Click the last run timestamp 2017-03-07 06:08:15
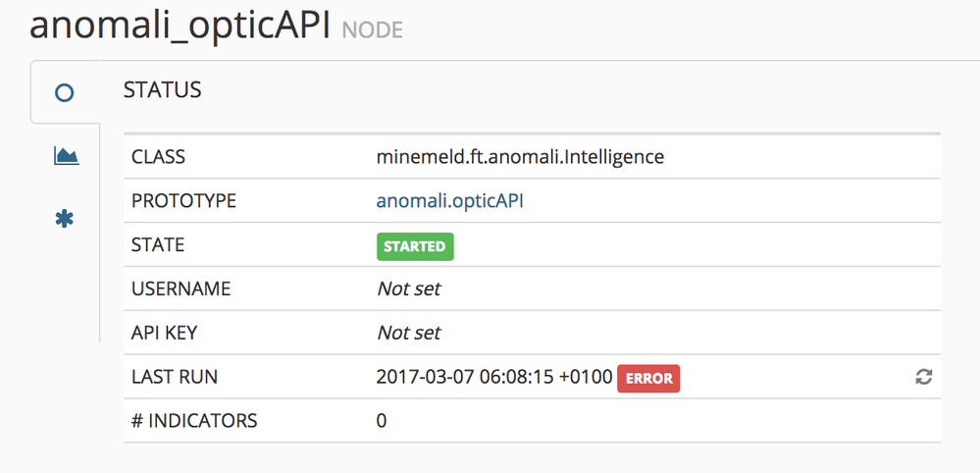This screenshot has width=980, height=473. pyautogui.click(x=493, y=377)
